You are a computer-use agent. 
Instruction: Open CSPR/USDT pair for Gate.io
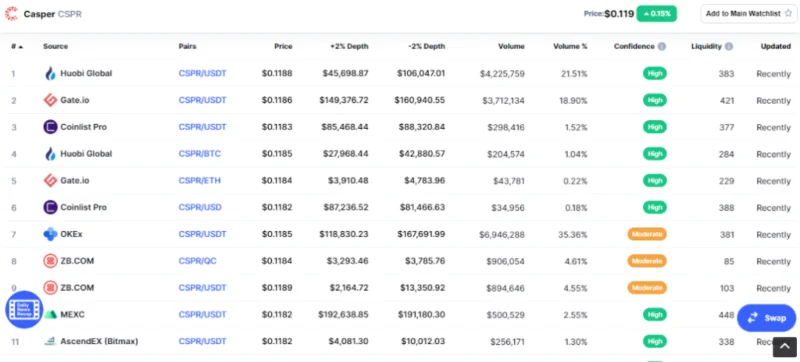click(x=202, y=100)
